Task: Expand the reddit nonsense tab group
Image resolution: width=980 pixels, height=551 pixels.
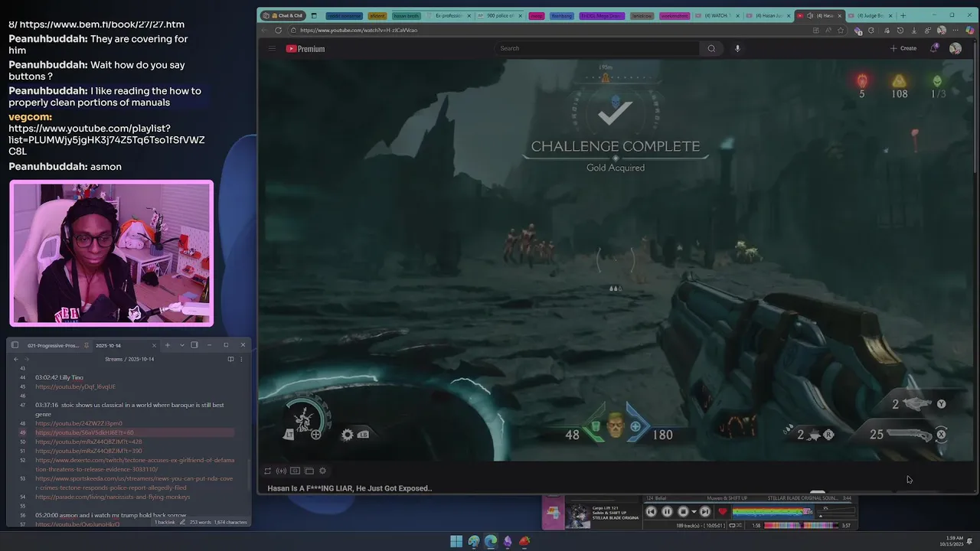Action: click(344, 15)
